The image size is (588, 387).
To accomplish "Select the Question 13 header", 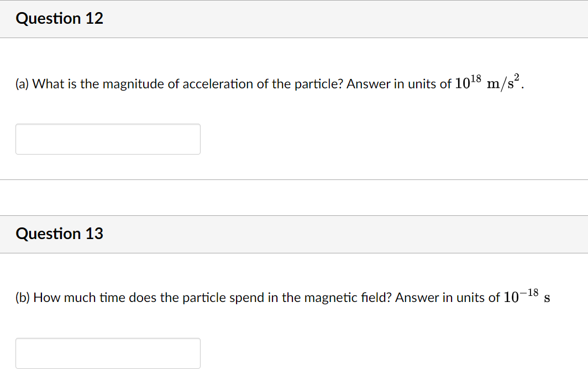I will click(59, 234).
